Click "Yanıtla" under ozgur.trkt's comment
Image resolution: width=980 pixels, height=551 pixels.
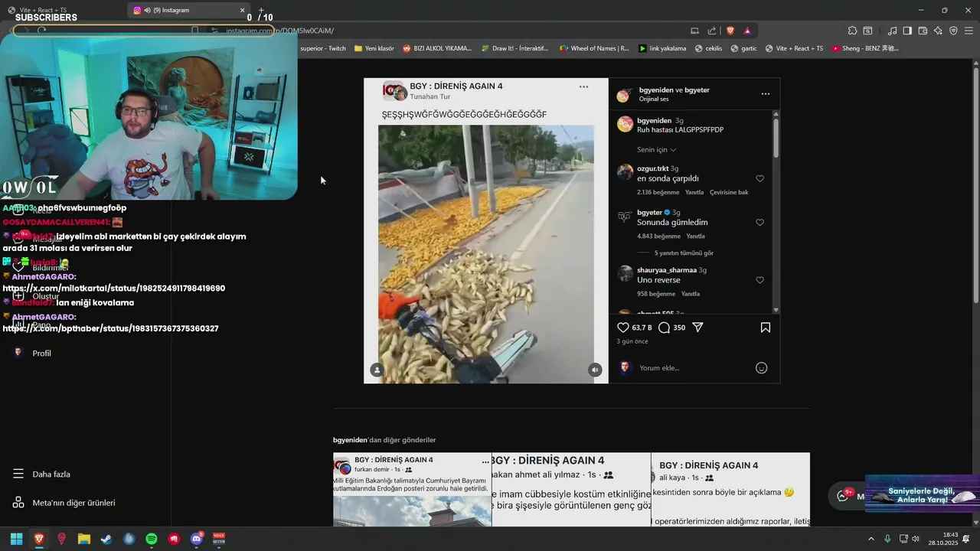pyautogui.click(x=694, y=193)
